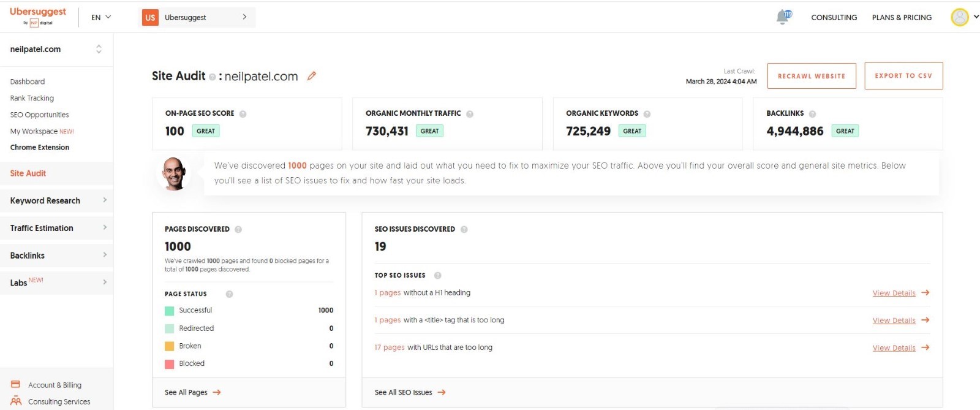Screen dimensions: 980x410
Task: Click Consulting Services label
Action: pyautogui.click(x=59, y=401)
